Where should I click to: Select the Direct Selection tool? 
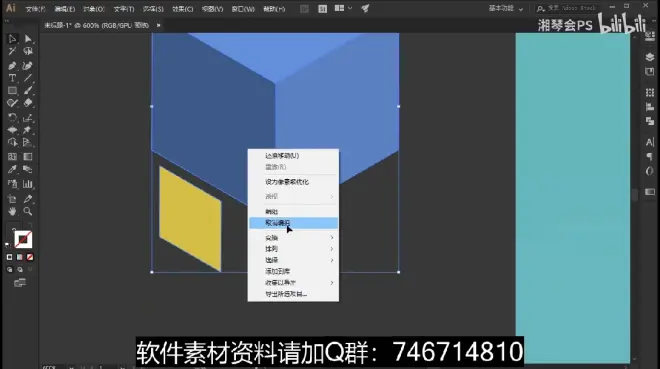click(28, 39)
